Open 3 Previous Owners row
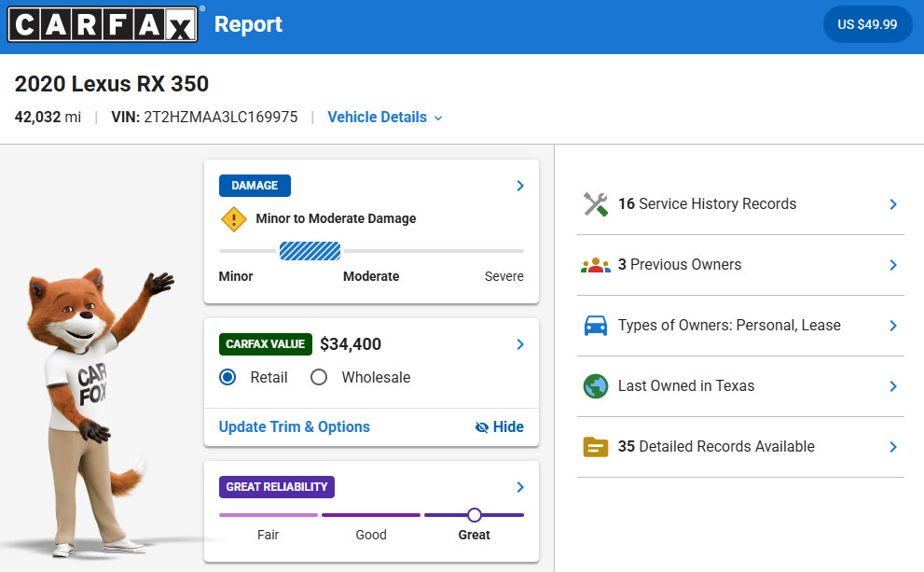Viewport: 924px width, 572px height. coord(740,265)
